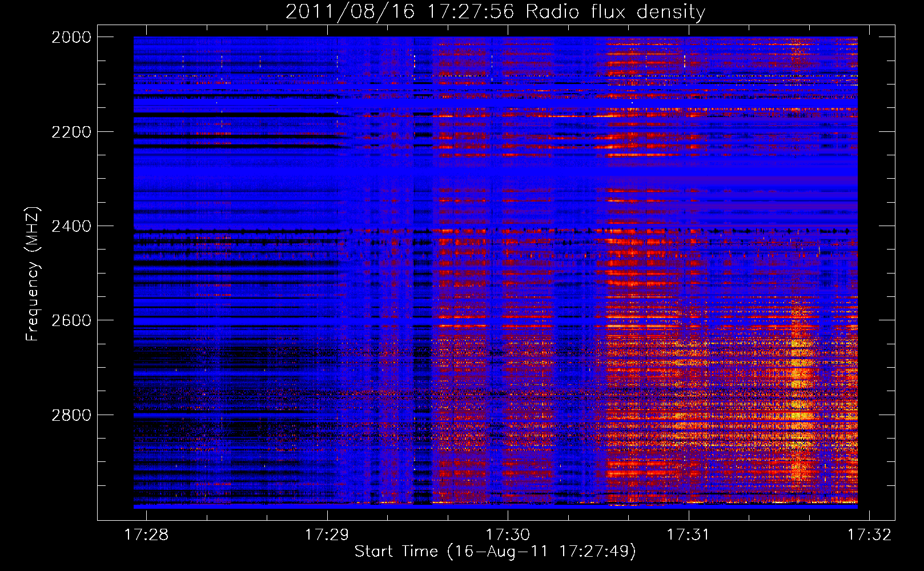Click the 17:29 time tick label

327,534
